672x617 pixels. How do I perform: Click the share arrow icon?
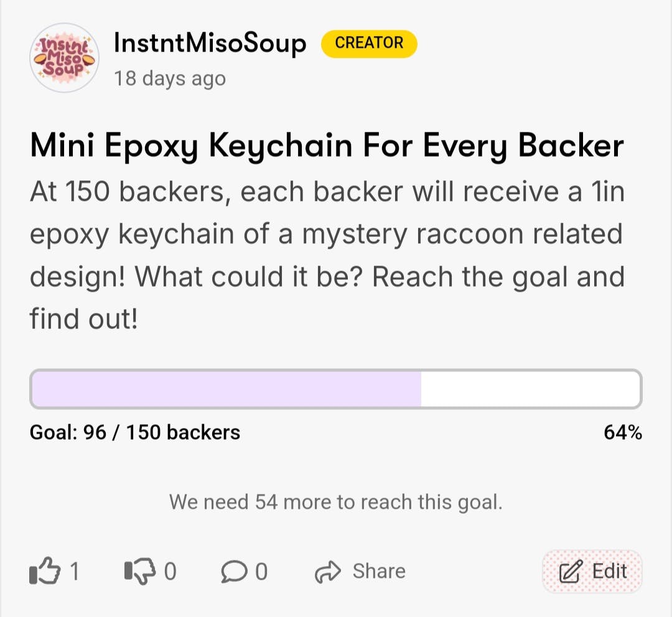[x=329, y=572]
